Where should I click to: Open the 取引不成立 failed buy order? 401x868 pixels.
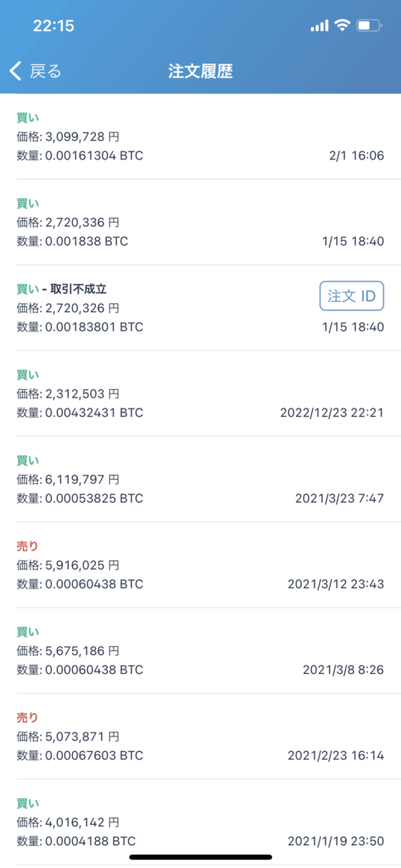click(200, 308)
